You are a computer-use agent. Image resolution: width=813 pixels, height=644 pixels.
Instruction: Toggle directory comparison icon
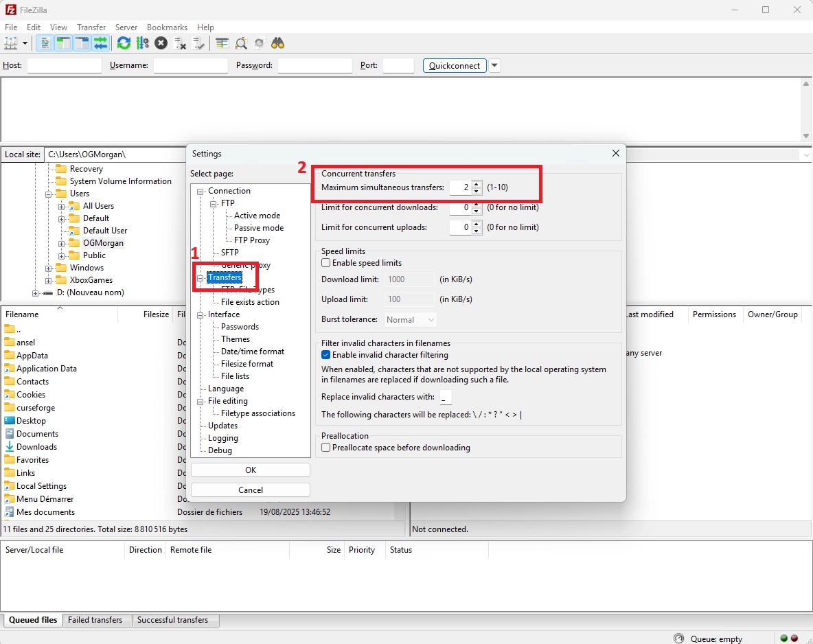(240, 43)
